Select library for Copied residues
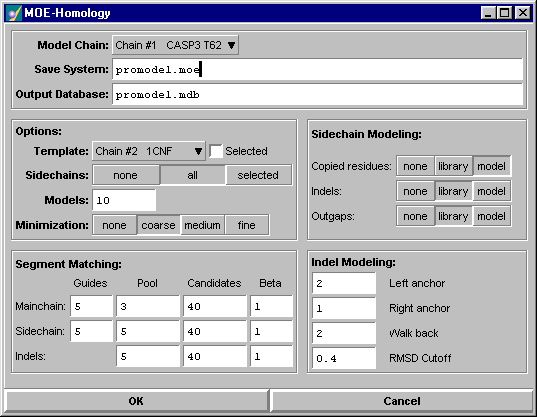The height and width of the screenshot is (417, 537). 453,166
